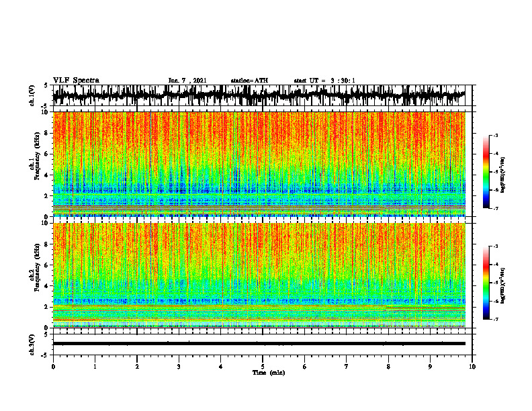The width and height of the screenshot is (532, 411).
Task: Click time axis tick label '3'
Action: click(x=179, y=367)
